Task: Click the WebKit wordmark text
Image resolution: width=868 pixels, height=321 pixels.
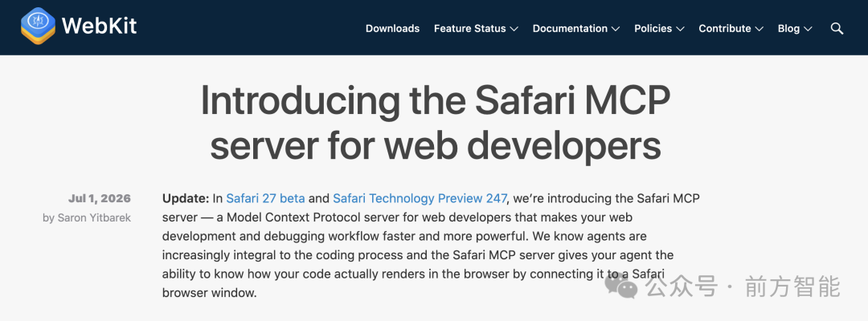Action: click(x=99, y=26)
